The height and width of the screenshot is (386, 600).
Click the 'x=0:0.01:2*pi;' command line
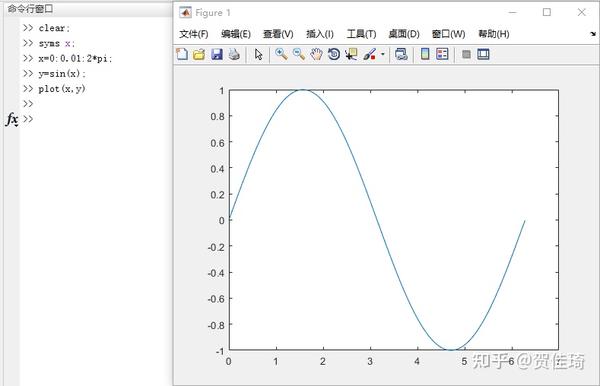point(75,59)
